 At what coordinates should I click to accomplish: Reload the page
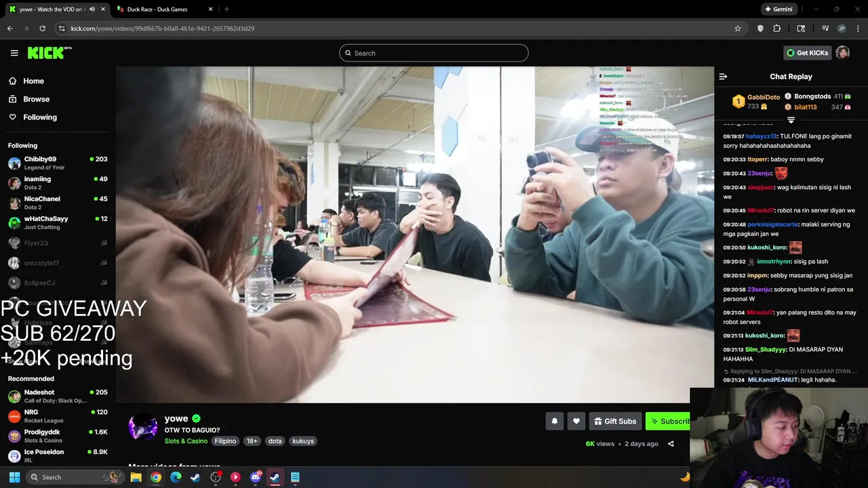pyautogui.click(x=42, y=28)
